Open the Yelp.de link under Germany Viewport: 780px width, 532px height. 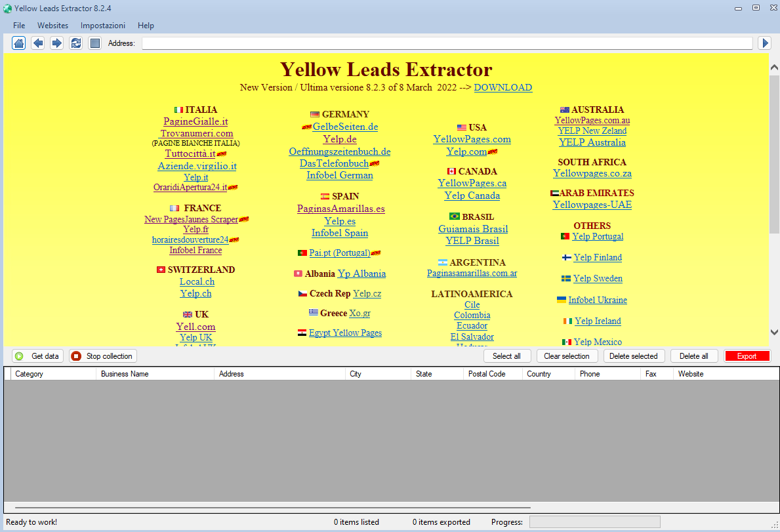pyautogui.click(x=340, y=139)
